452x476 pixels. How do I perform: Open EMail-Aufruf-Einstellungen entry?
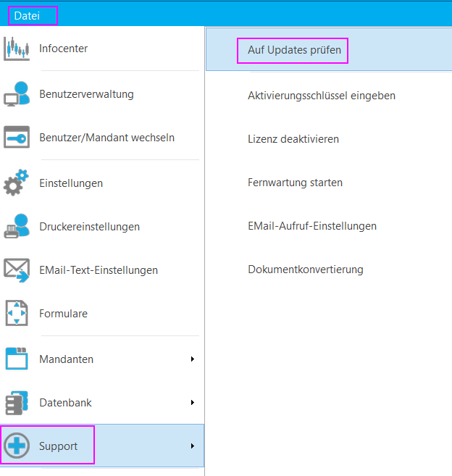(311, 226)
